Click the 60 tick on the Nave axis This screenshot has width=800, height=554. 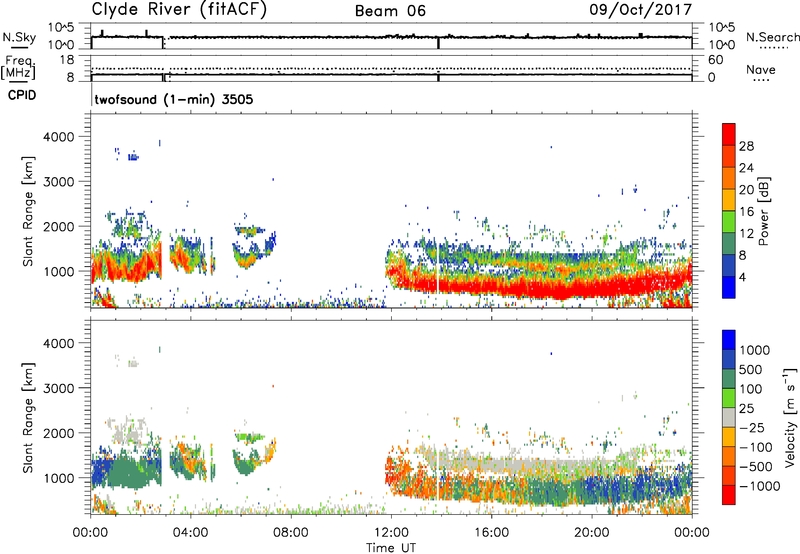click(x=715, y=60)
